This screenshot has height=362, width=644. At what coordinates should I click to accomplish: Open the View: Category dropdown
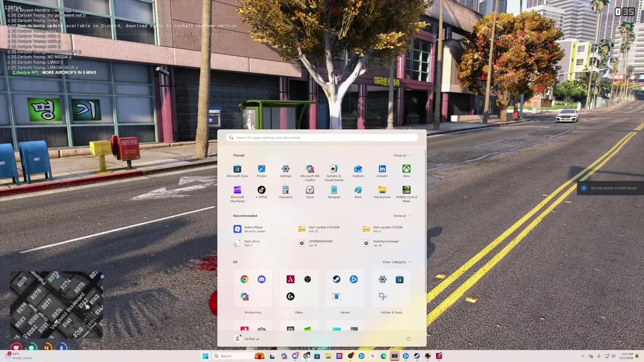coord(396,262)
